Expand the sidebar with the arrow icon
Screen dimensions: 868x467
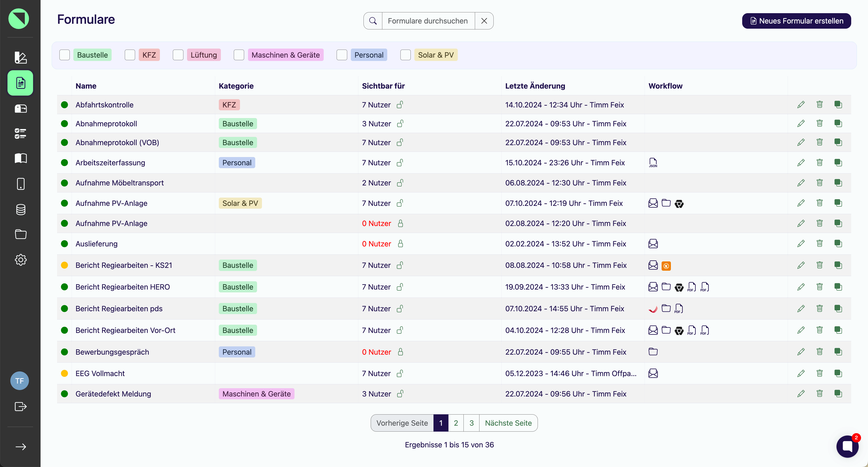pyautogui.click(x=21, y=447)
